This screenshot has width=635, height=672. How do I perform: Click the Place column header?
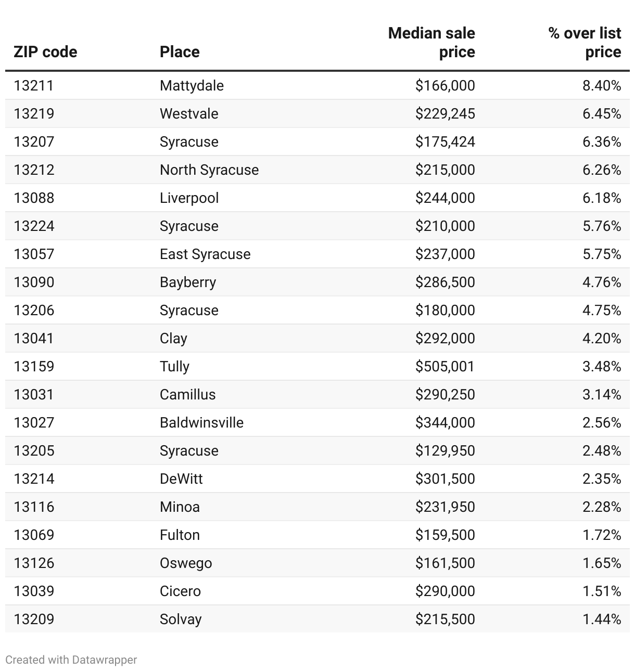tap(180, 52)
